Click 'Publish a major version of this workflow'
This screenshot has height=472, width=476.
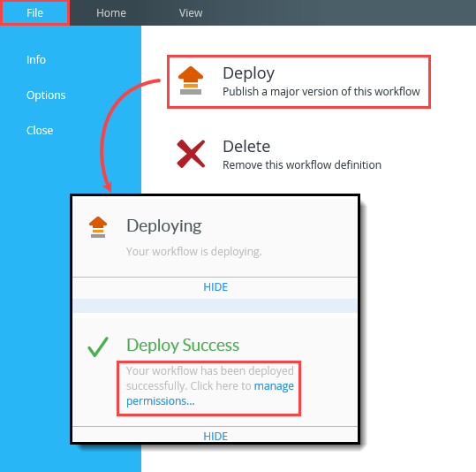tap(321, 91)
